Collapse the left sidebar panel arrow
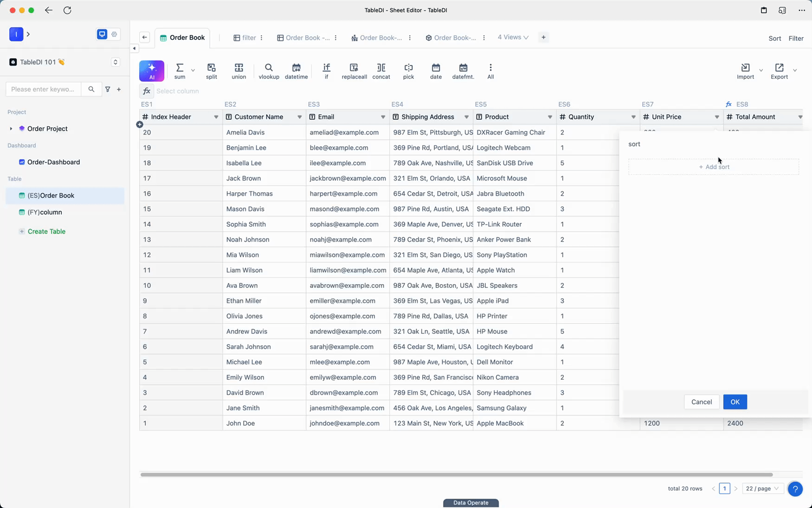812x508 pixels. [134, 48]
